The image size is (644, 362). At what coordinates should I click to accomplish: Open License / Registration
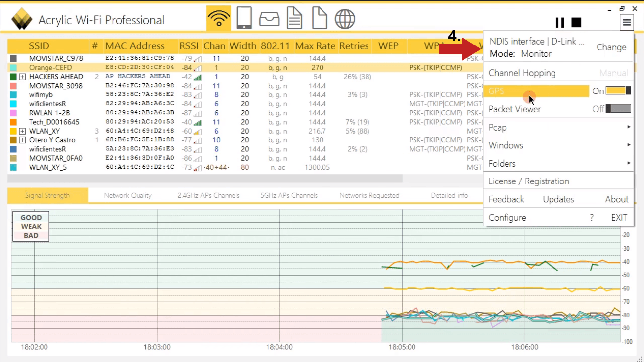click(x=529, y=181)
